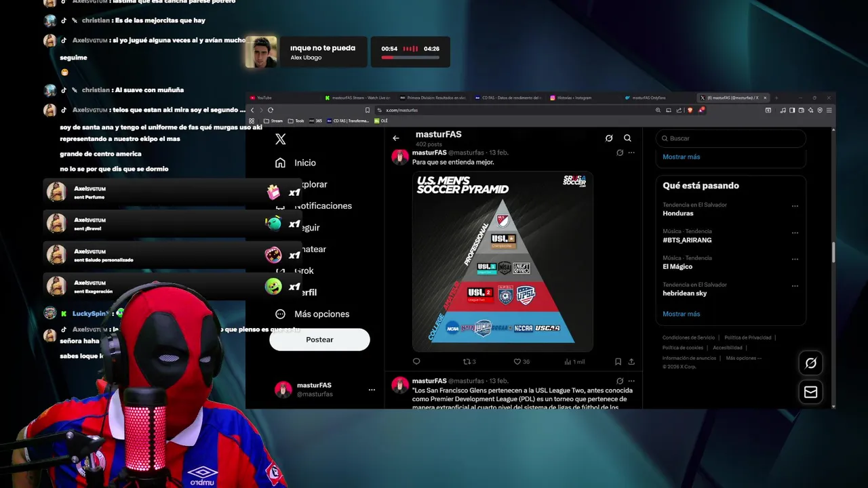The height and width of the screenshot is (488, 868).
Task: Click the Buscar search field
Action: 731,138
